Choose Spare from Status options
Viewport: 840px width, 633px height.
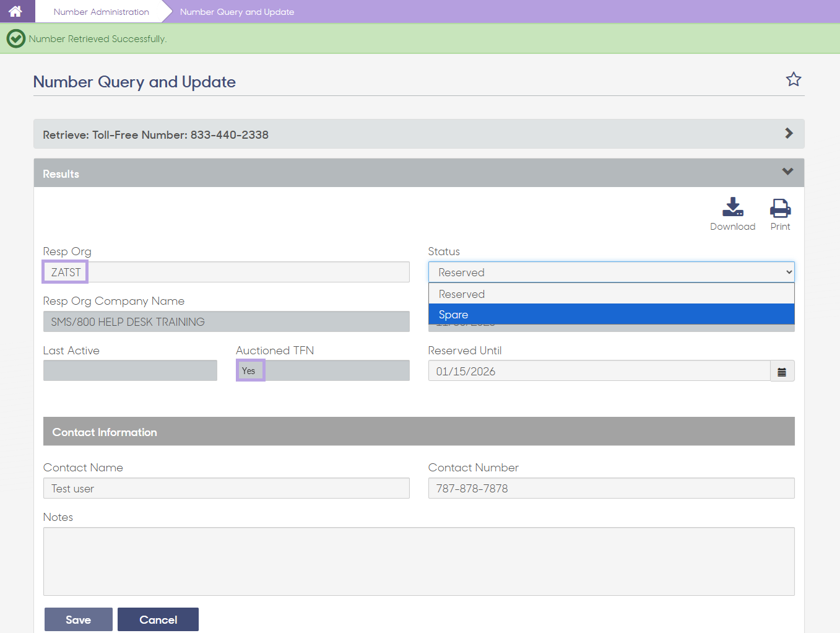pos(611,314)
